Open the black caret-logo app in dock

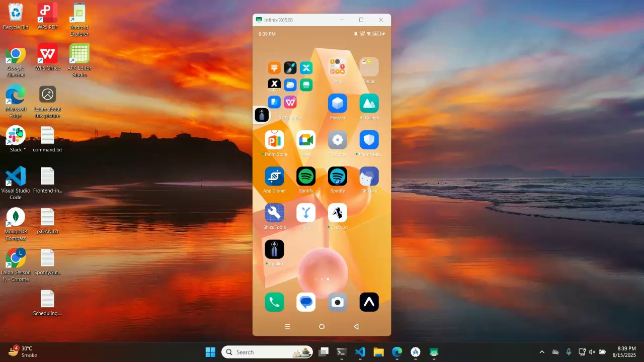click(369, 302)
